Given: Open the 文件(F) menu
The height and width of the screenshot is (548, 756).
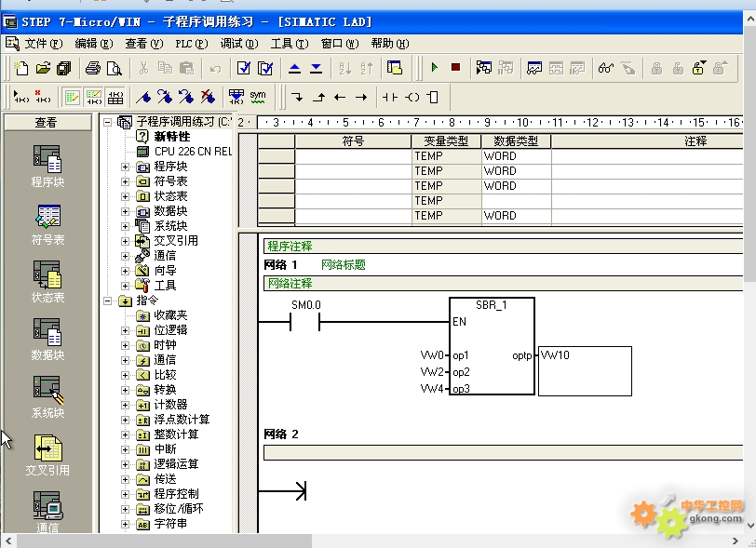Looking at the screenshot, I should tap(44, 44).
